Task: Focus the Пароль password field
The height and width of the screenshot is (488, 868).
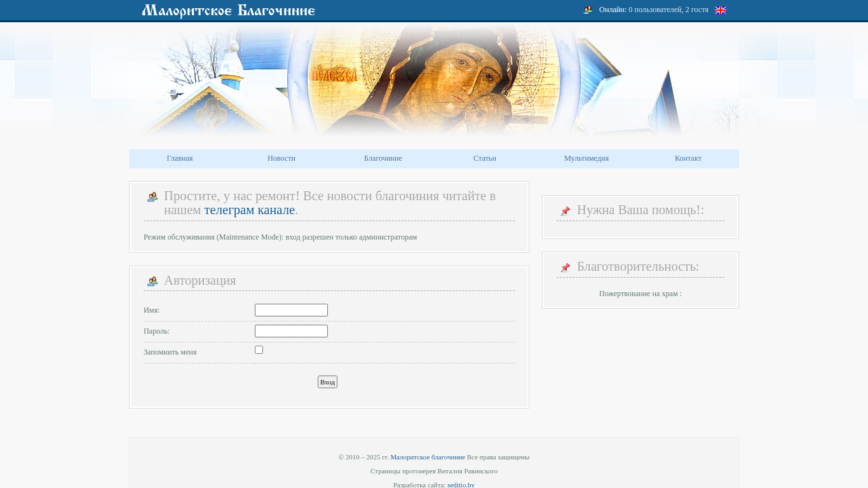Action: pos(291,331)
